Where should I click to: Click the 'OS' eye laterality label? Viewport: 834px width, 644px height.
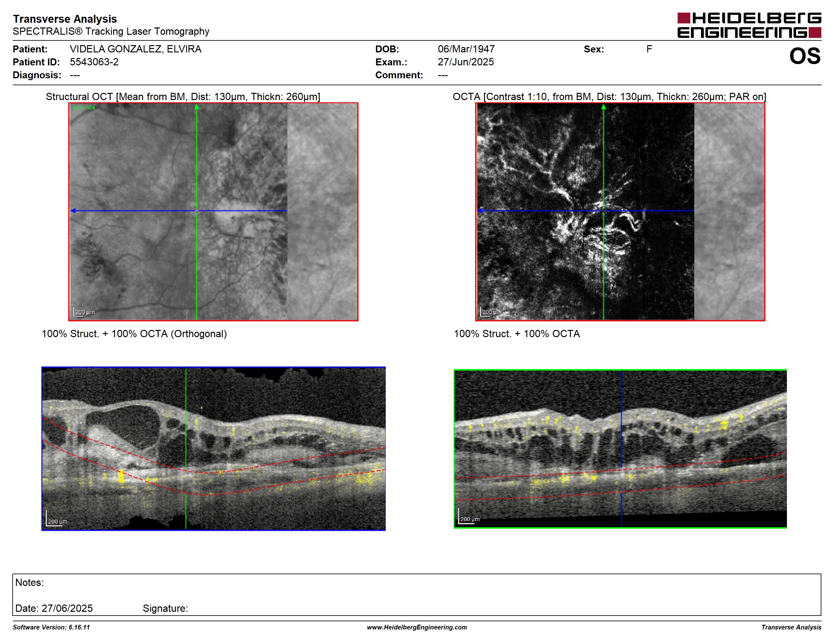pos(805,56)
